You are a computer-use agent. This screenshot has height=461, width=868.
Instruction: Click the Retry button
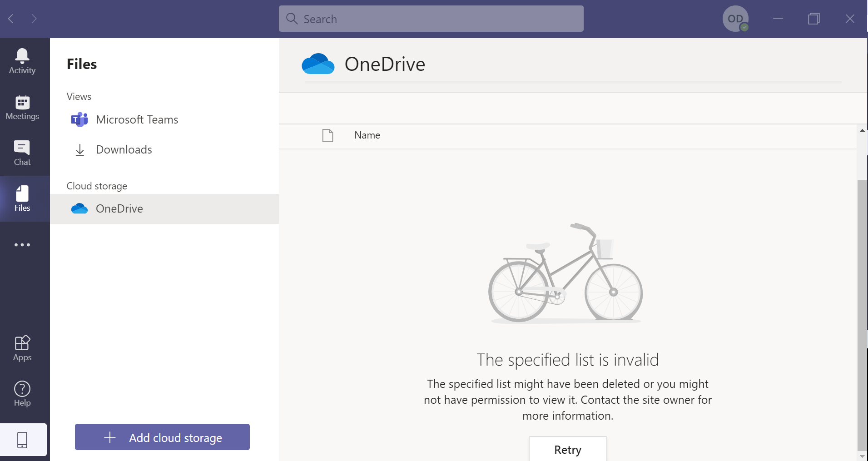[x=568, y=449]
